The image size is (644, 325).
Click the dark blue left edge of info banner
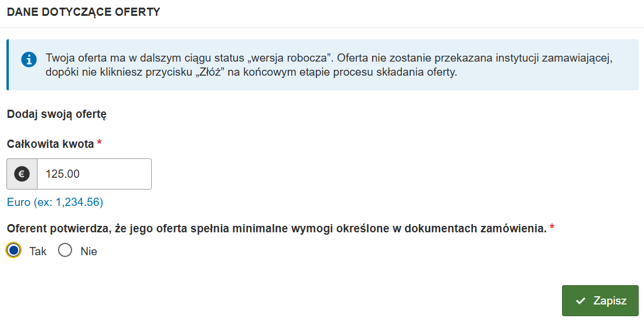click(8, 65)
